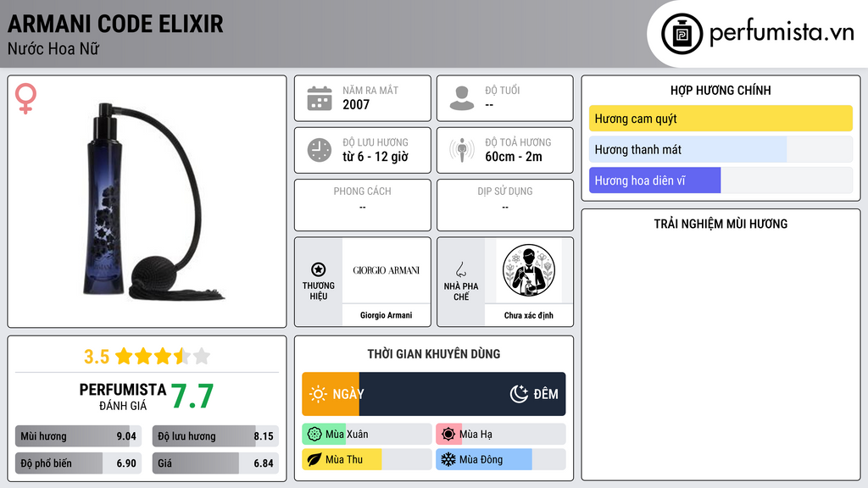Image resolution: width=868 pixels, height=488 pixels.
Task: Click the leaf icon for Mùa Thu
Action: point(314,460)
